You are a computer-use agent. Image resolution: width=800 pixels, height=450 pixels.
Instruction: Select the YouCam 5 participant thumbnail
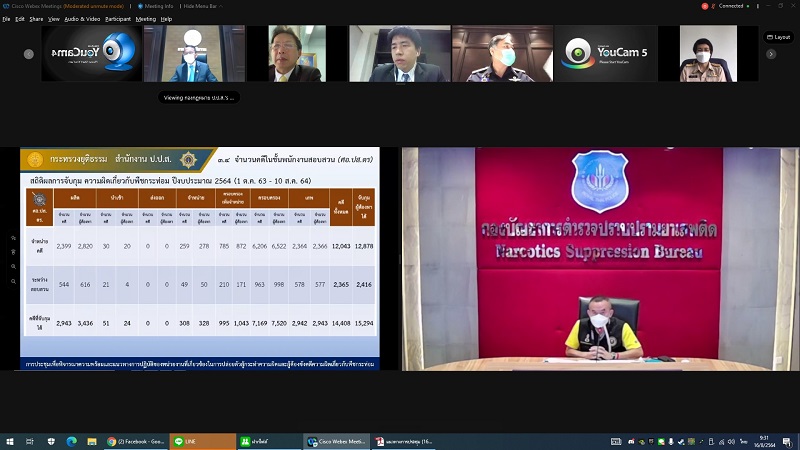point(607,53)
